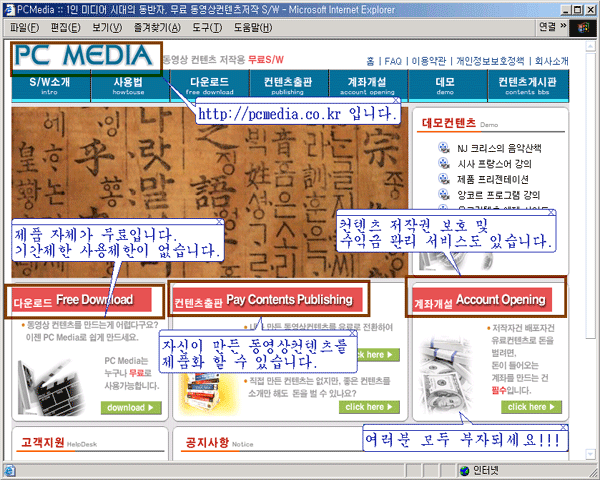The height and width of the screenshot is (480, 600).
Task: Click the status bar page icon
Action: coord(10,471)
